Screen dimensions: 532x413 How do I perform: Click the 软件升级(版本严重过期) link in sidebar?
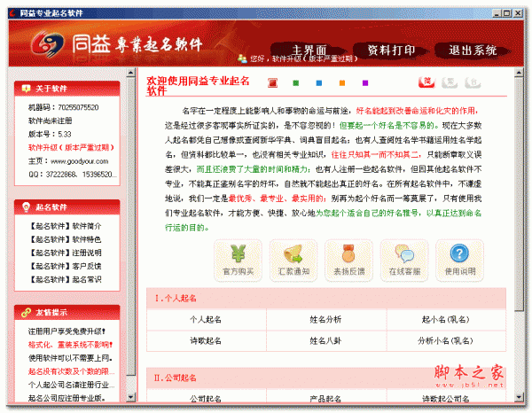[71, 147]
